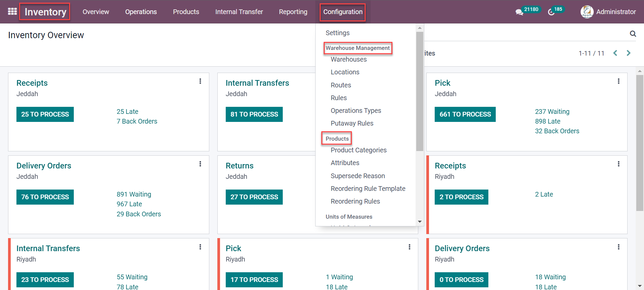The width and height of the screenshot is (644, 290).
Task: Open options menu on Receipts Jeddah card
Action: click(200, 81)
